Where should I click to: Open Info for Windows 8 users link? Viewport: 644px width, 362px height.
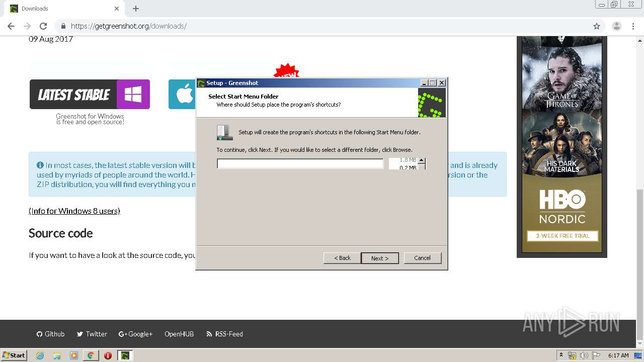click(x=74, y=211)
